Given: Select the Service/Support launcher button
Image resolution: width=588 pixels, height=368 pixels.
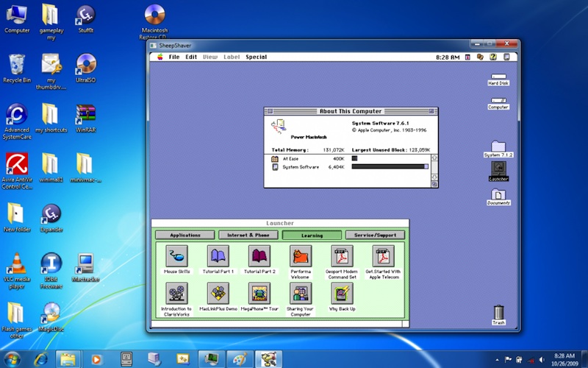Looking at the screenshot, I should click(375, 236).
